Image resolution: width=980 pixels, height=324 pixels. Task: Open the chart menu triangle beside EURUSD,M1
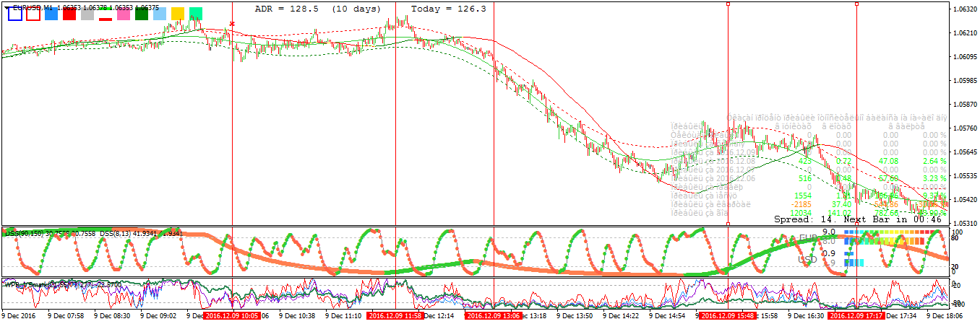7,7
